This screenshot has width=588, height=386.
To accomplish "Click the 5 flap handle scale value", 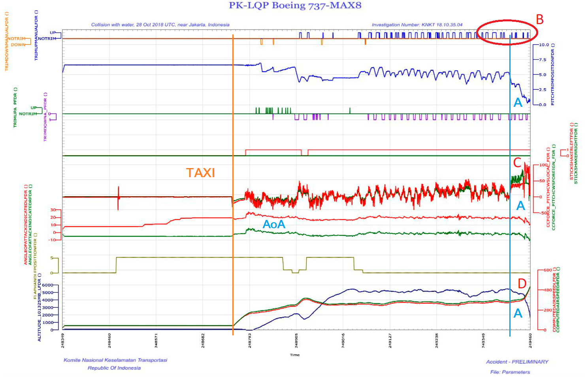I will (x=52, y=258).
